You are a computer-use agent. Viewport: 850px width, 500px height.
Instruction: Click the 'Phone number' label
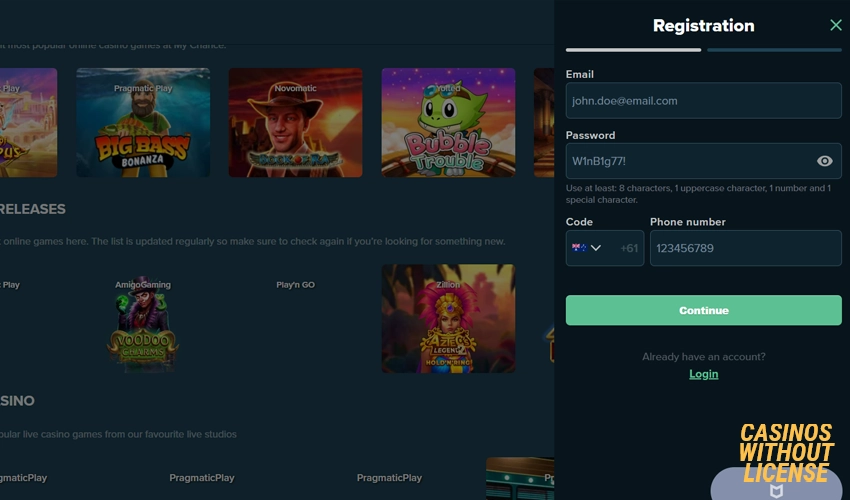(x=687, y=222)
